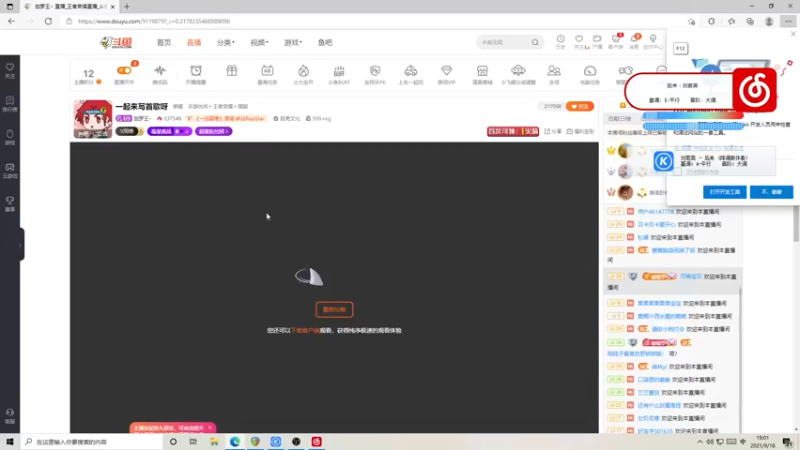Click the 创作中心 lightbulb icon
Viewport: 800px width, 450px height.
pos(653,39)
